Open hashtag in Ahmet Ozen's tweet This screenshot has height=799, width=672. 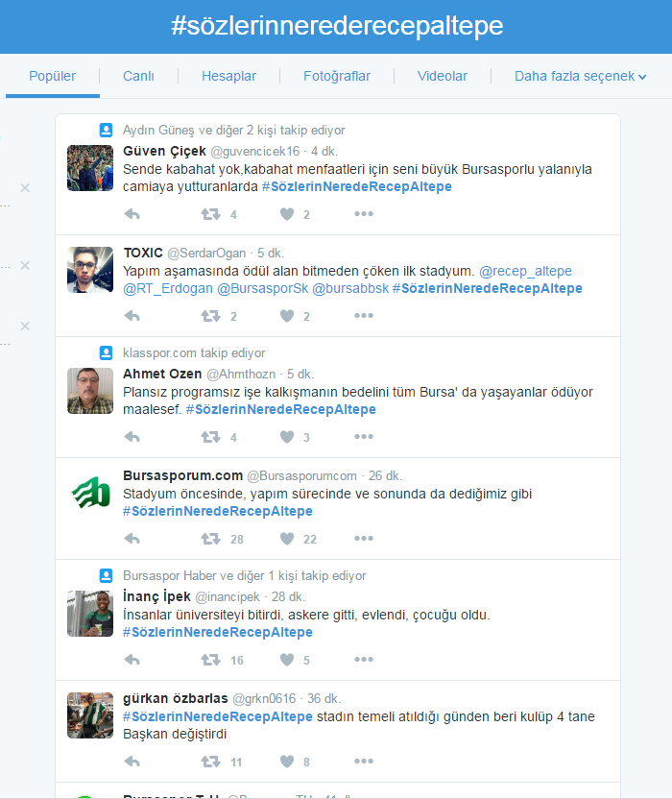tap(280, 409)
